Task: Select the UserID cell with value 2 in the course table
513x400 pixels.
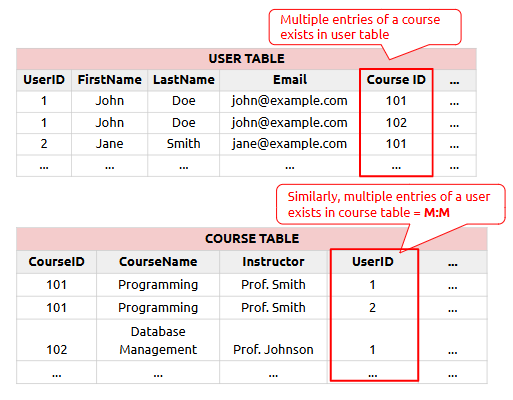Action: pyautogui.click(x=373, y=308)
